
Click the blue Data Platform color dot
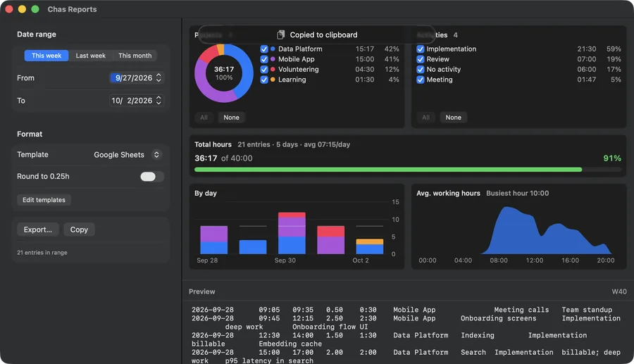(273, 49)
